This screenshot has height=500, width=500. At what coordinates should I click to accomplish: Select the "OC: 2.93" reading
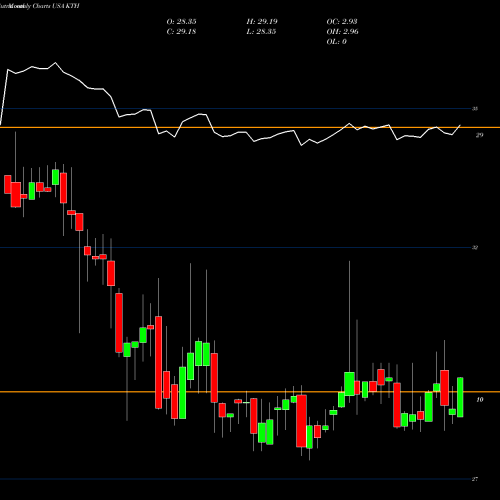point(342,22)
